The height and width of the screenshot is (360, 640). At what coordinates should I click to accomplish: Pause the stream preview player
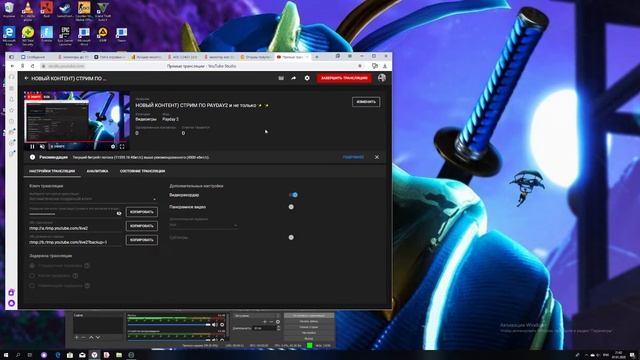32,147
